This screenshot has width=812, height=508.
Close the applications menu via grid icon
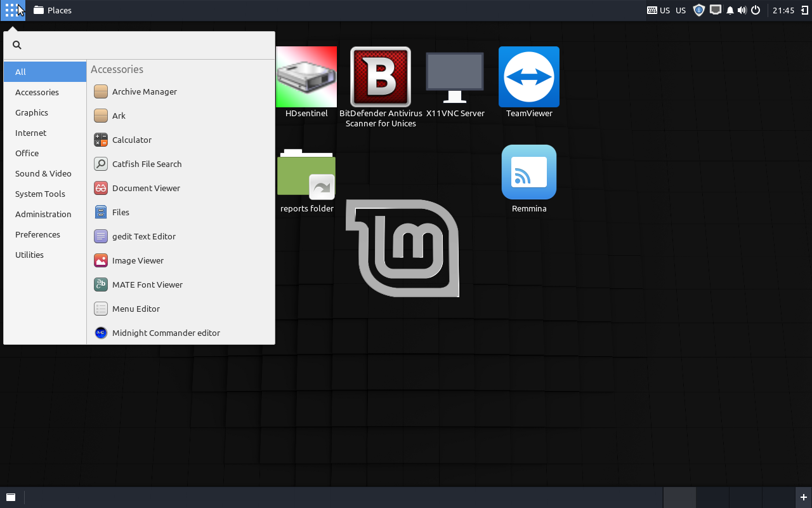pos(13,10)
